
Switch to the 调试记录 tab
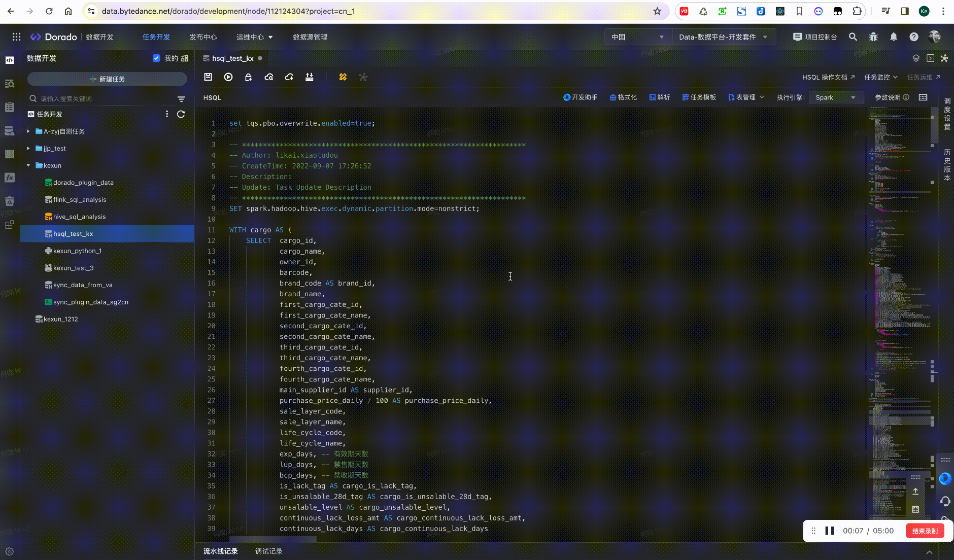pos(269,551)
